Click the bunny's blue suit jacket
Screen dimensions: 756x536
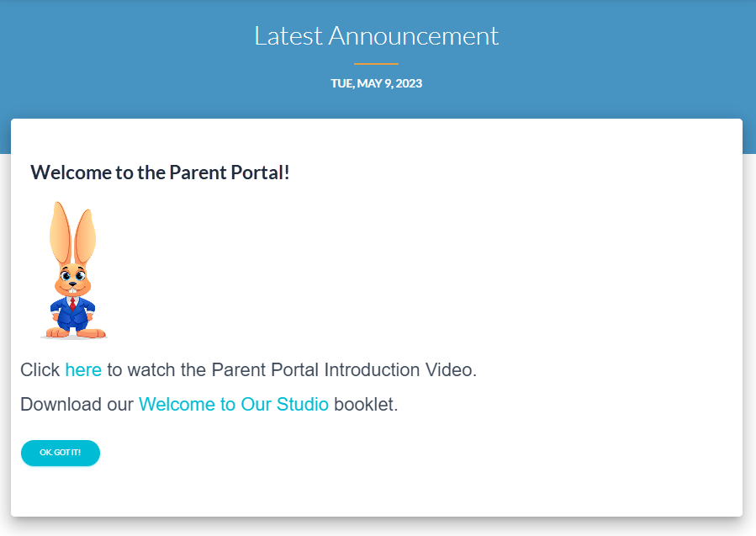[62, 313]
